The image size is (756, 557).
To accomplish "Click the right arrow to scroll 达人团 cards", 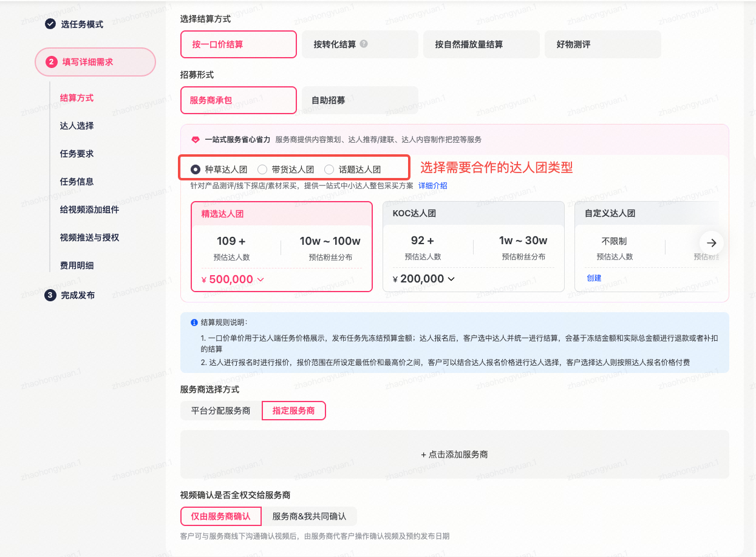I will point(711,242).
